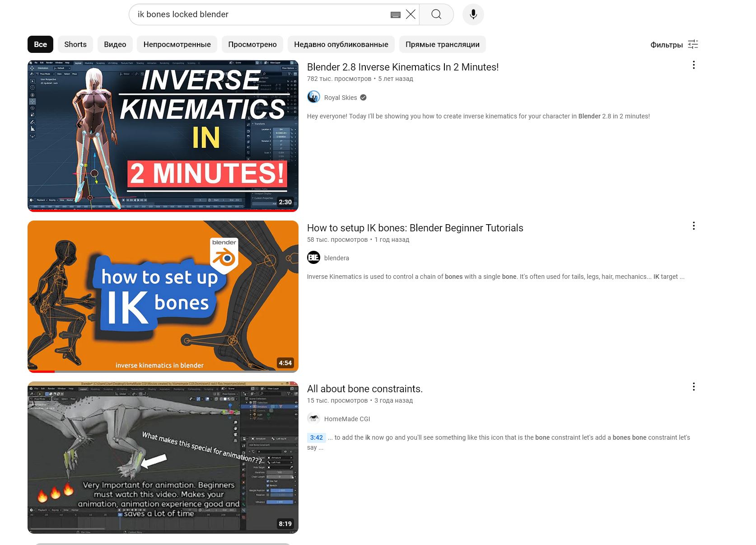
Task: Click the magnifying glass search button
Action: point(436,14)
